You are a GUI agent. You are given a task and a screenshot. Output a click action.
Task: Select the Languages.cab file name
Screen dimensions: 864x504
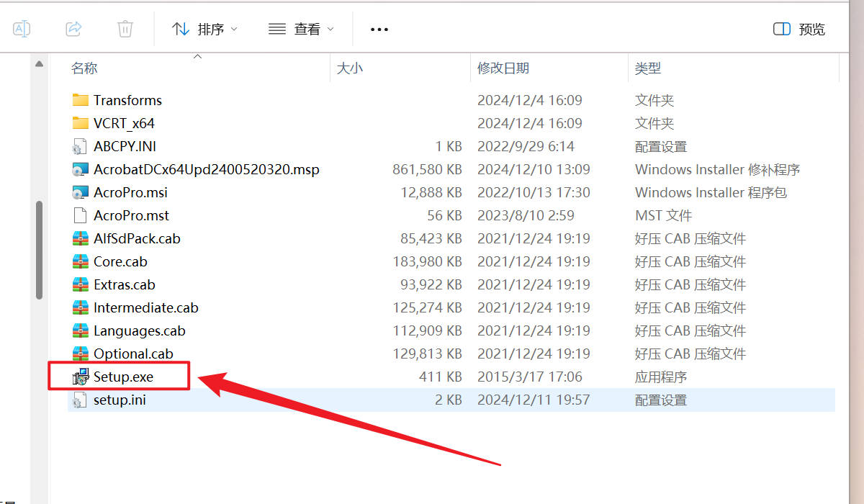tap(140, 330)
